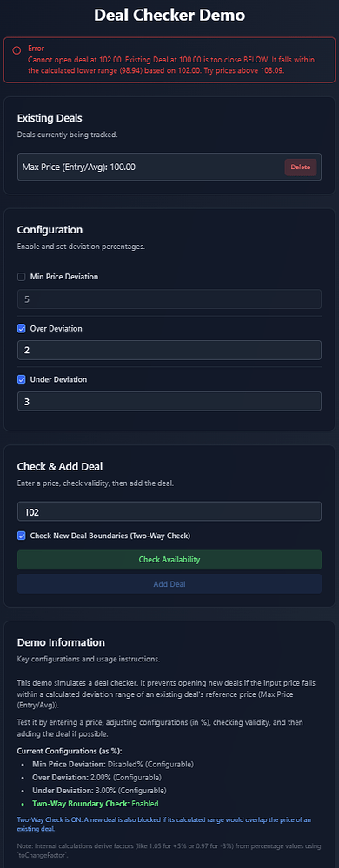Uncheck the Over Deviation checkbox
339x868 pixels.
(x=22, y=329)
